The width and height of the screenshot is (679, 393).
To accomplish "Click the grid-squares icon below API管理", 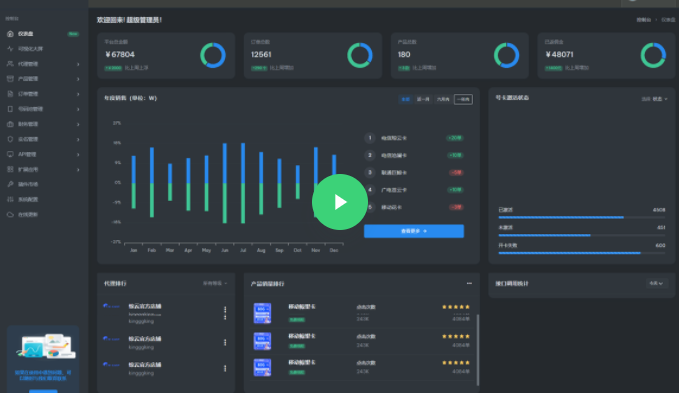I will point(10,169).
